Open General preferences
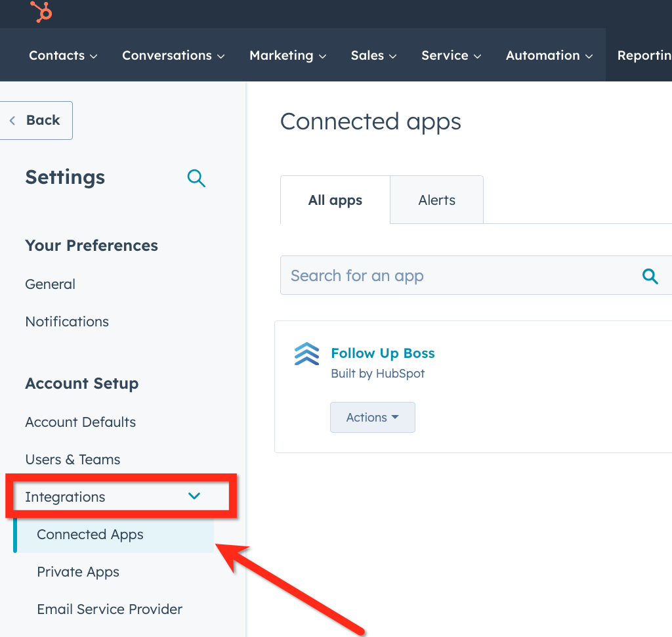 click(50, 284)
